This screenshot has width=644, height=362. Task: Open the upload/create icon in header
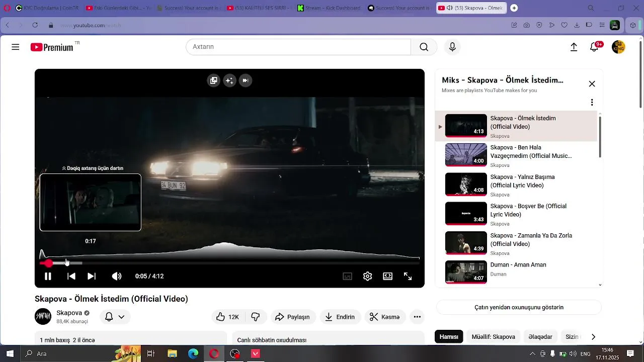click(574, 47)
